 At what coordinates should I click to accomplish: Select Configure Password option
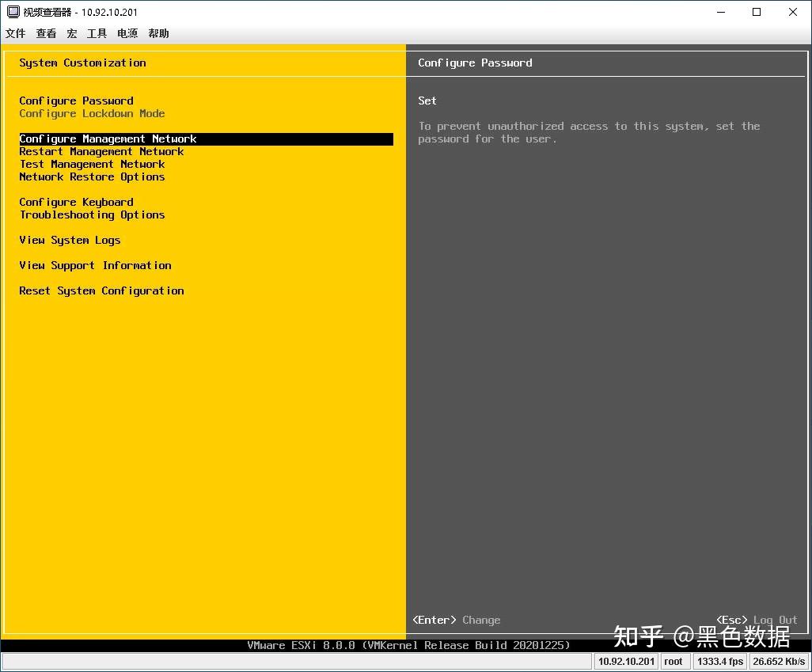[x=76, y=101]
